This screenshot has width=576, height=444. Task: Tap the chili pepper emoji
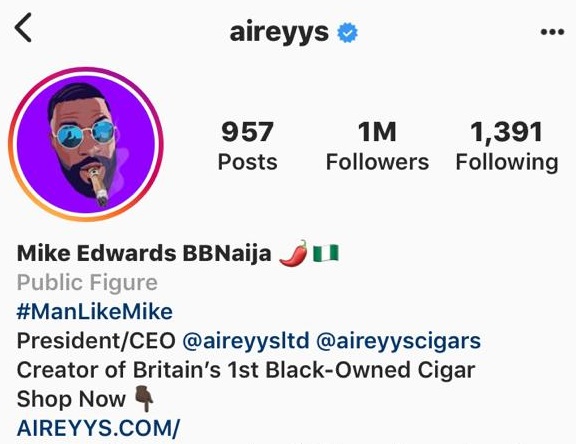click(x=293, y=253)
